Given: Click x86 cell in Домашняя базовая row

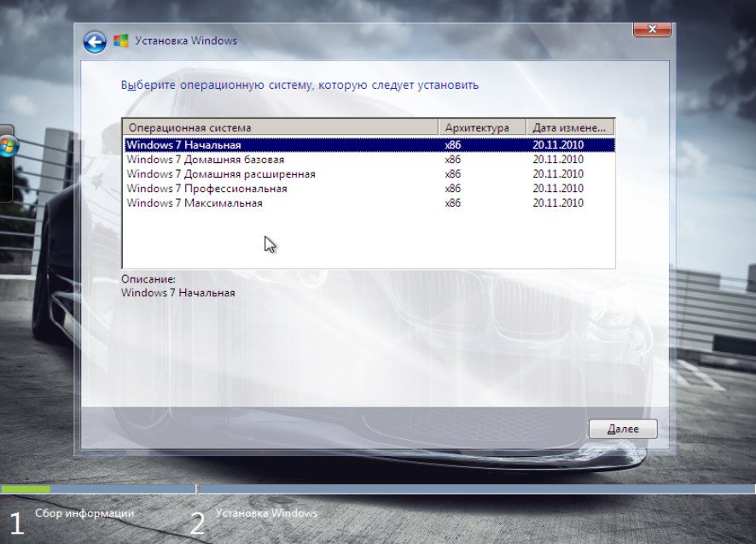Looking at the screenshot, I should pos(453,160).
